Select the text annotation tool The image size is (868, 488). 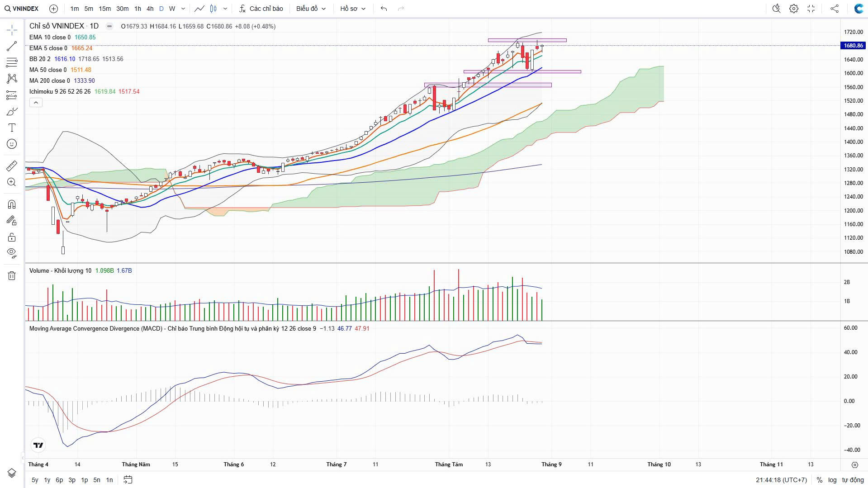[x=12, y=128]
